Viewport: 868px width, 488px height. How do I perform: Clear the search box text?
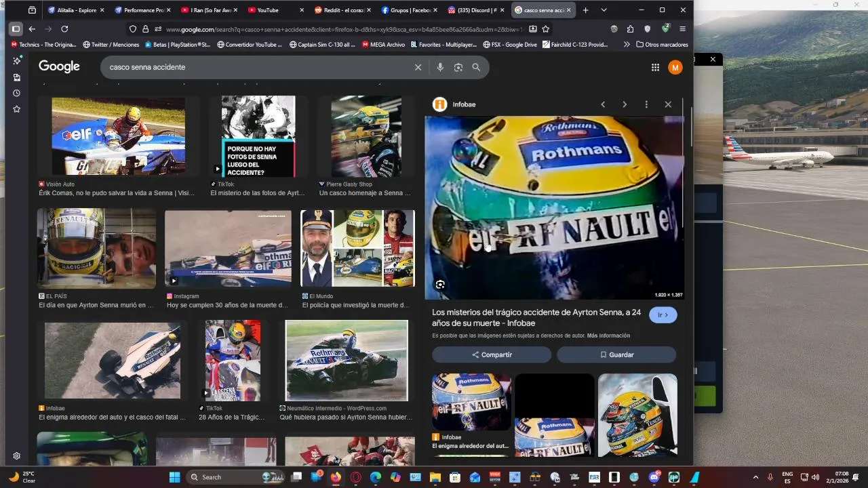tap(418, 67)
